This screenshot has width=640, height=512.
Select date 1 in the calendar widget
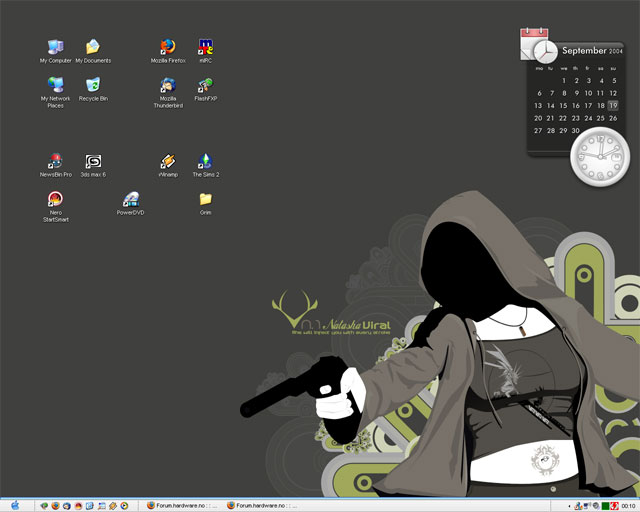point(564,80)
